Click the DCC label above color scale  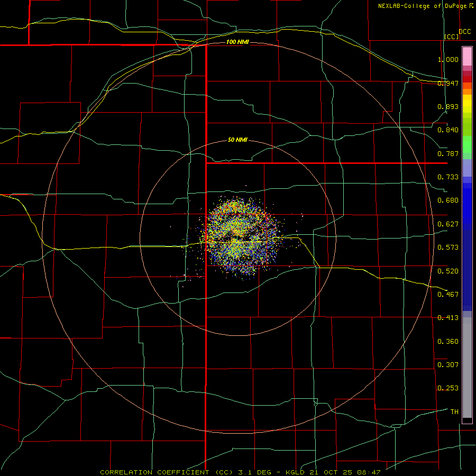pyautogui.click(x=464, y=32)
